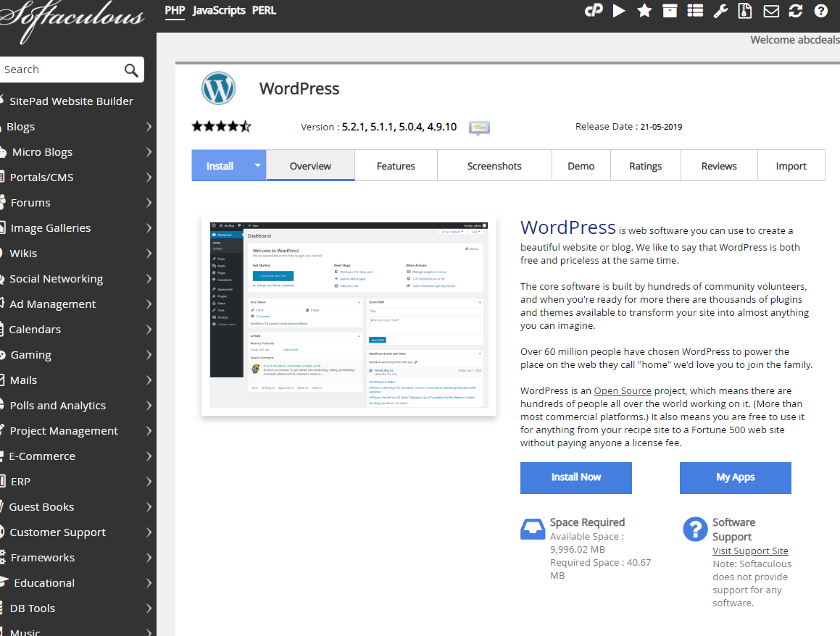Screen dimensions: 840x636
Task: Click the version changelog note icon
Action: (x=480, y=127)
